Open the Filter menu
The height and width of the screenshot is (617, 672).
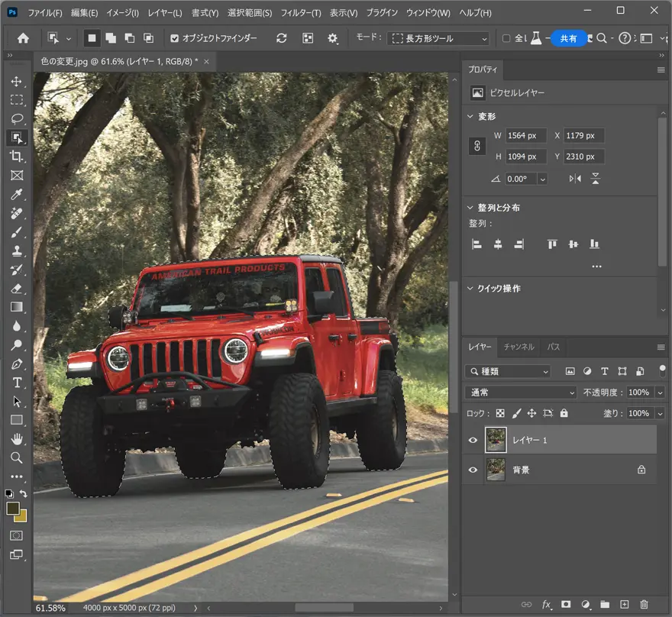click(301, 13)
